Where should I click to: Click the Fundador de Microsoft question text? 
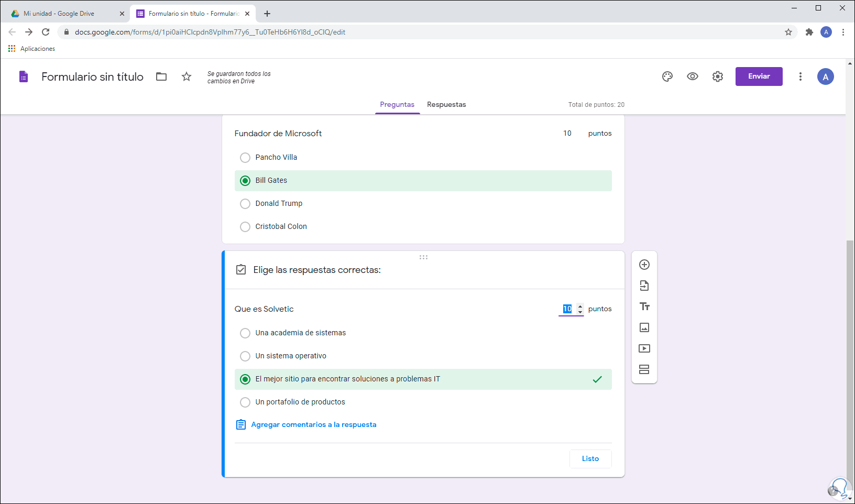(278, 134)
